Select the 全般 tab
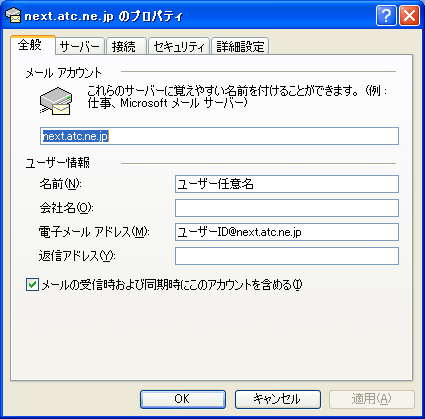Image resolution: width=425 pixels, height=419 pixels. pos(32,45)
